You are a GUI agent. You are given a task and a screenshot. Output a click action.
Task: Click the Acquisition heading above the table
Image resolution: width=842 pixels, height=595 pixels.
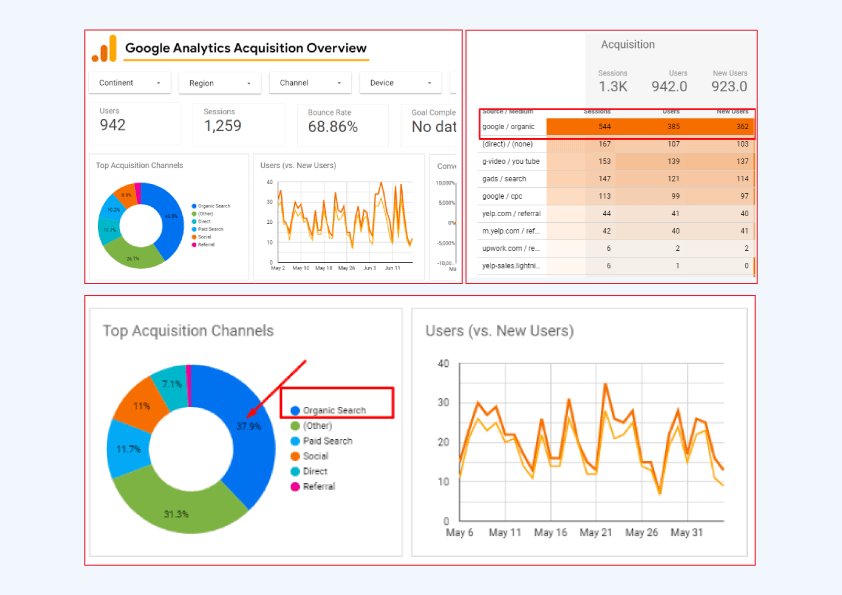pyautogui.click(x=628, y=45)
